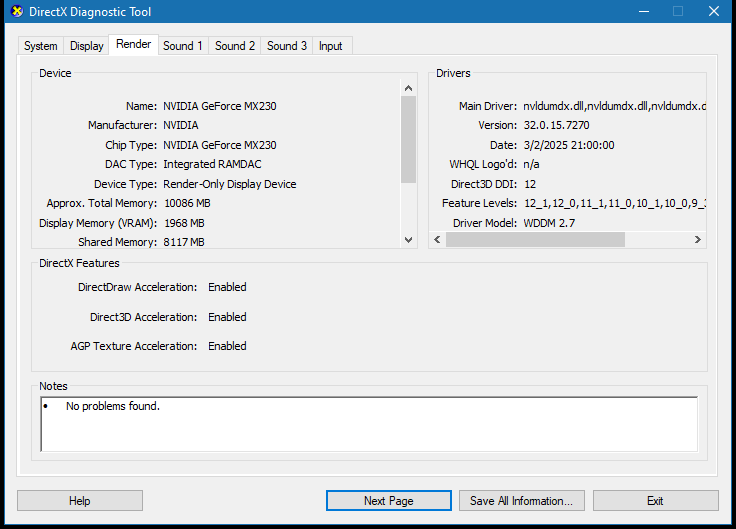Click the Drivers panel horizontal scrollbar thumb

pyautogui.click(x=535, y=239)
